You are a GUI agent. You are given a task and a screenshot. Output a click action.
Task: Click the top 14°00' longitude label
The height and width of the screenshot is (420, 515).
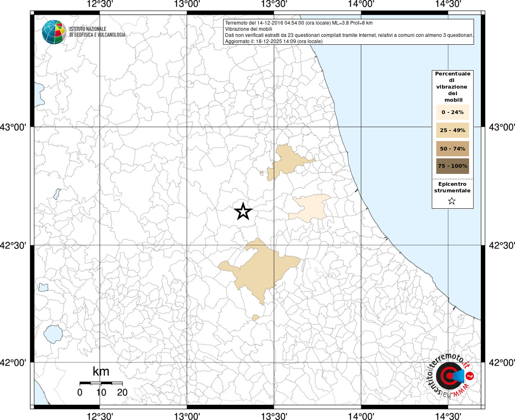361,4
